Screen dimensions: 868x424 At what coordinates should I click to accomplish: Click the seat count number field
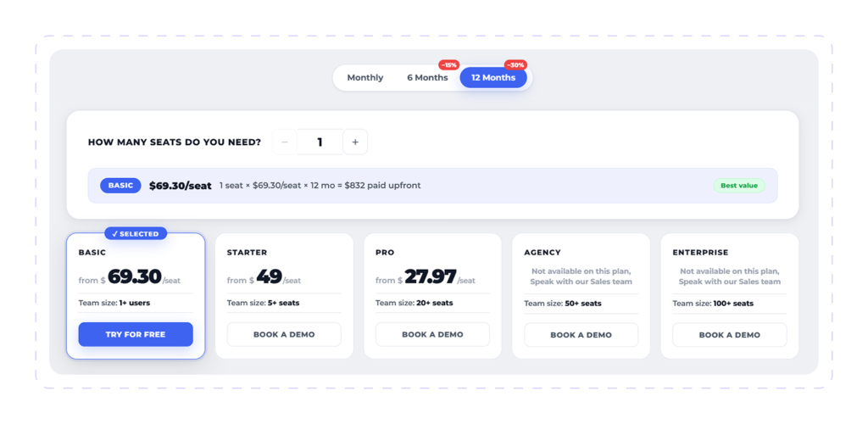tap(320, 142)
